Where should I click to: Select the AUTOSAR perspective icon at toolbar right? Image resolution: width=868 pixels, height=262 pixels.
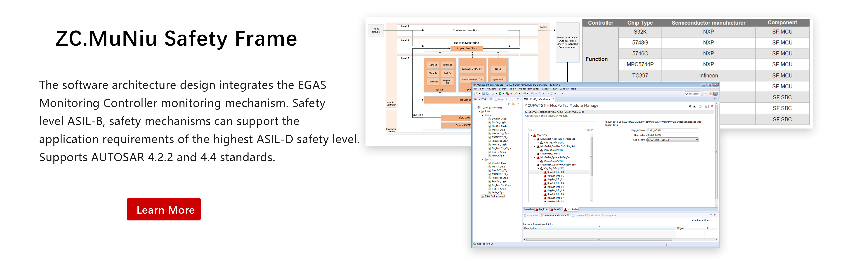pos(715,94)
